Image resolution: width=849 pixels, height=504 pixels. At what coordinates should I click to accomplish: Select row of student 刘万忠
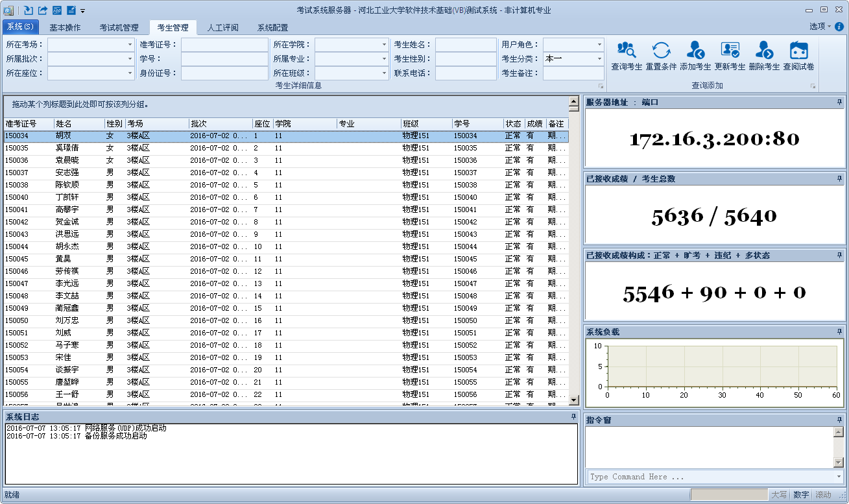286,321
